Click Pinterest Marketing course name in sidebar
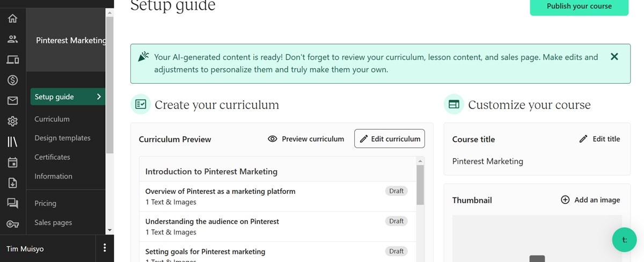 (71, 40)
